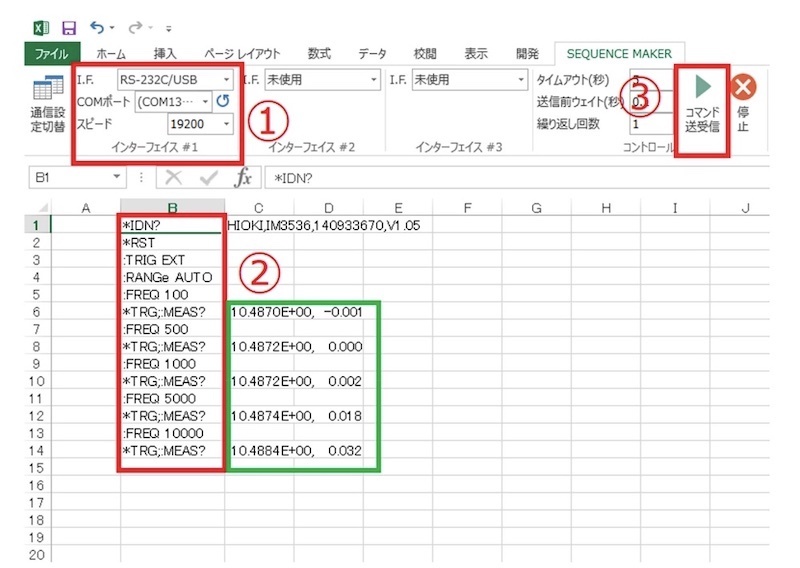Click the Excel application icon
The height and width of the screenshot is (568, 800).
pyautogui.click(x=41, y=28)
